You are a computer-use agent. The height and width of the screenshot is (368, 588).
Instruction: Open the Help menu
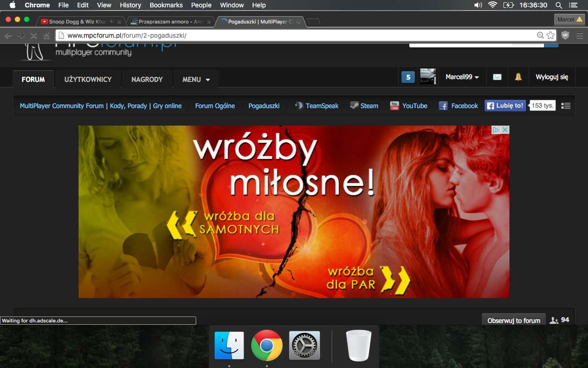[259, 5]
